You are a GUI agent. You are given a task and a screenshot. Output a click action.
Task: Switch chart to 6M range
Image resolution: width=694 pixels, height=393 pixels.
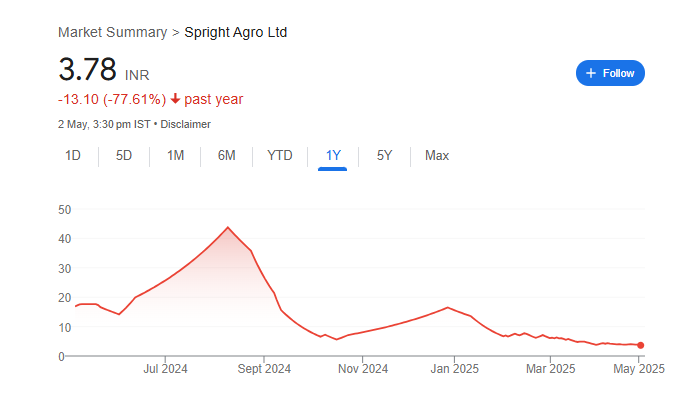point(227,156)
